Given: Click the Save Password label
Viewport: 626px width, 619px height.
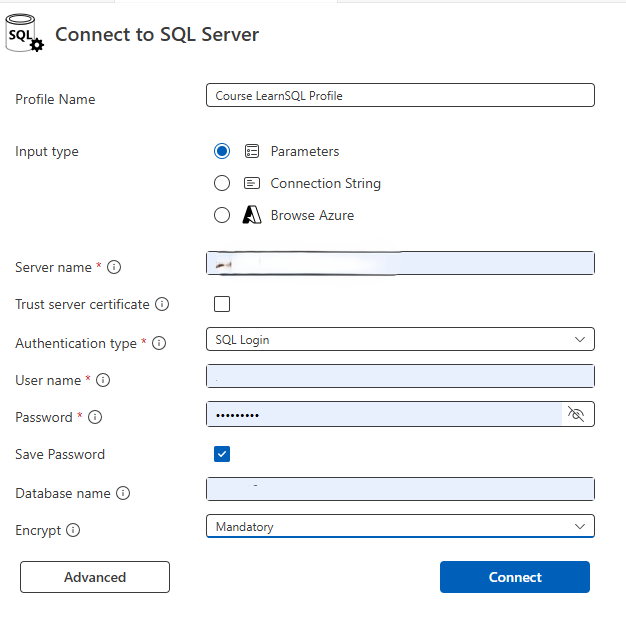Looking at the screenshot, I should coord(60,454).
